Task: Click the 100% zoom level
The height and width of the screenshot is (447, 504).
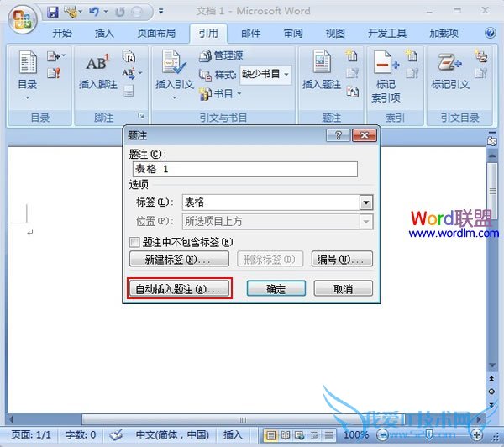Action: coord(356,434)
